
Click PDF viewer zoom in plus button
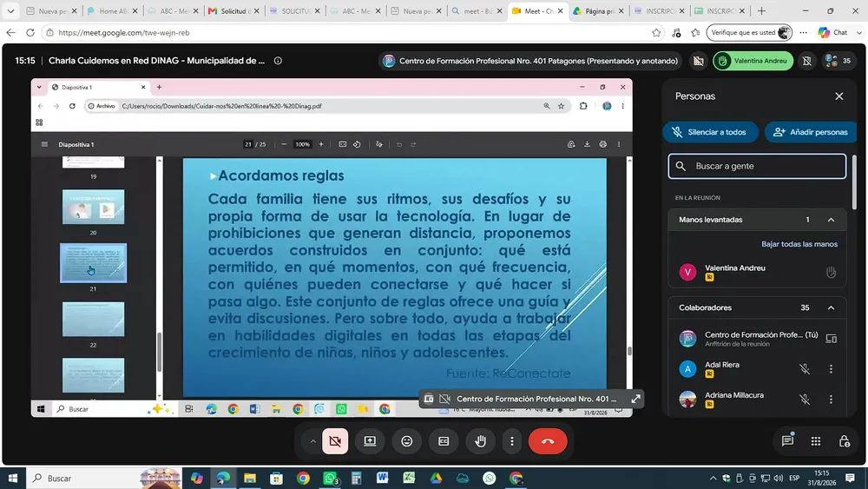(x=320, y=144)
